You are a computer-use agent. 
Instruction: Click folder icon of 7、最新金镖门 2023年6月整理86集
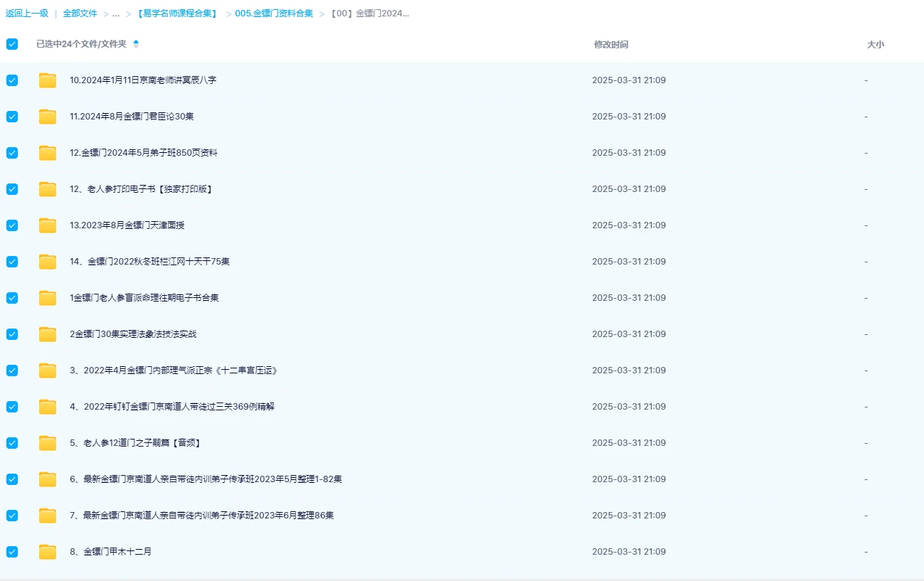[48, 516]
